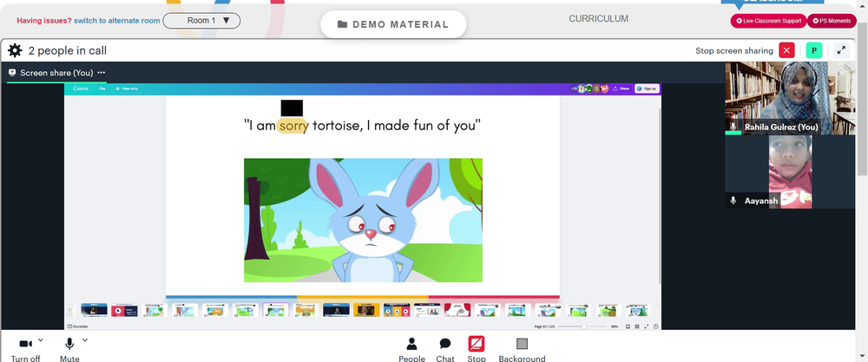Click switch to alternate room link
The width and height of the screenshot is (868, 362).
pos(117,21)
